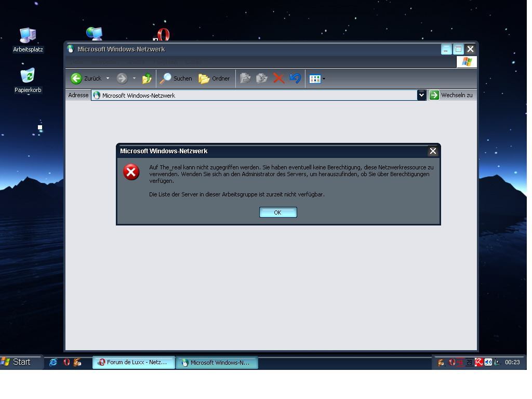
Task: Click the red error icon in dialog
Action: point(131,171)
